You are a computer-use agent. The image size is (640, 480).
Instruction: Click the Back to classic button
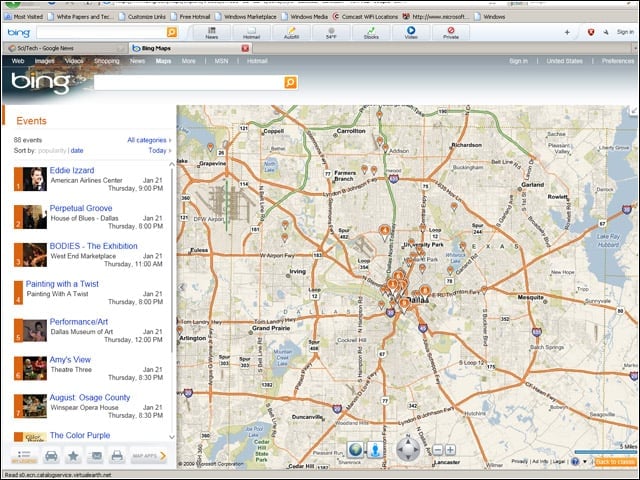[616, 462]
